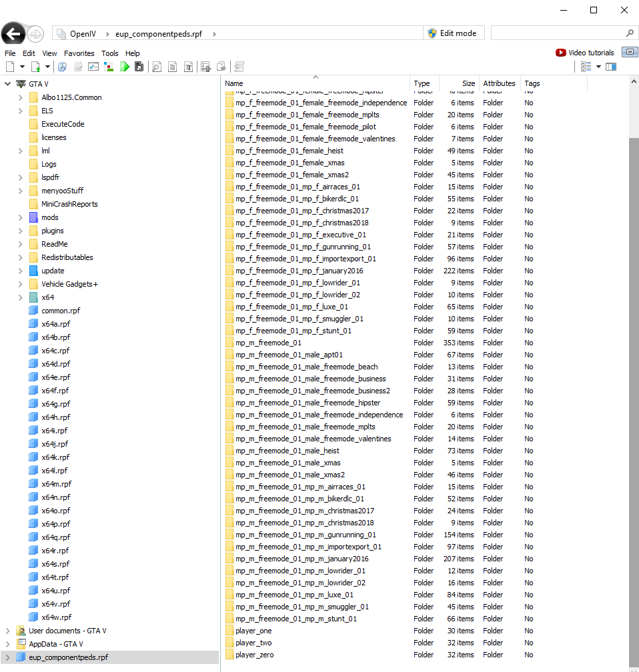Click the Import file toolbar icon
The width and height of the screenshot is (639, 672).
tap(35, 67)
